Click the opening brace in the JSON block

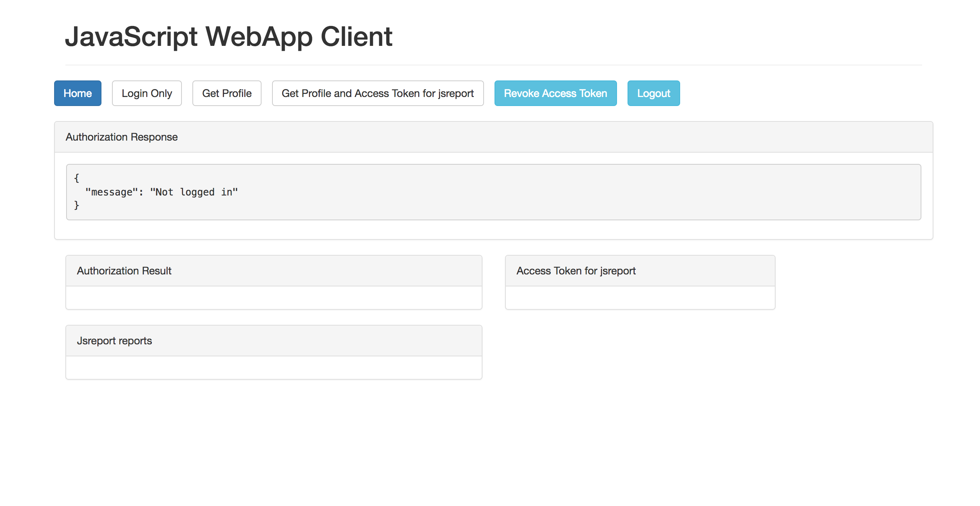pos(76,178)
